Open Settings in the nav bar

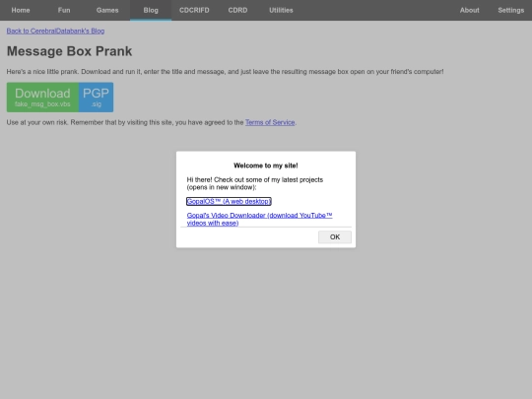coord(511,10)
